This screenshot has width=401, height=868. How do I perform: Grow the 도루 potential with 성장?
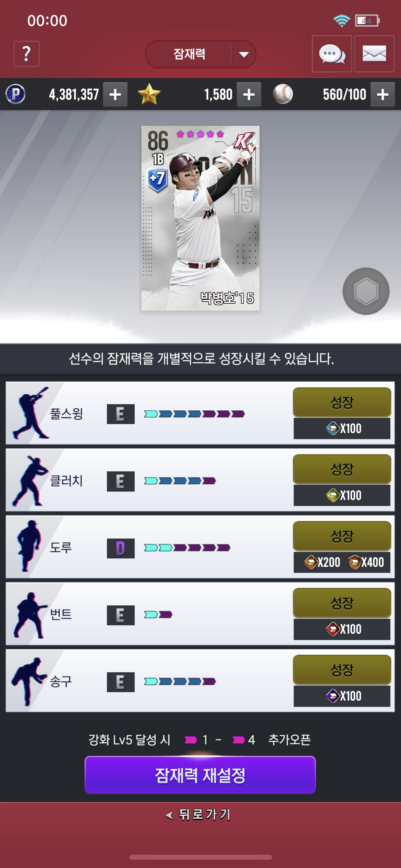tap(342, 536)
